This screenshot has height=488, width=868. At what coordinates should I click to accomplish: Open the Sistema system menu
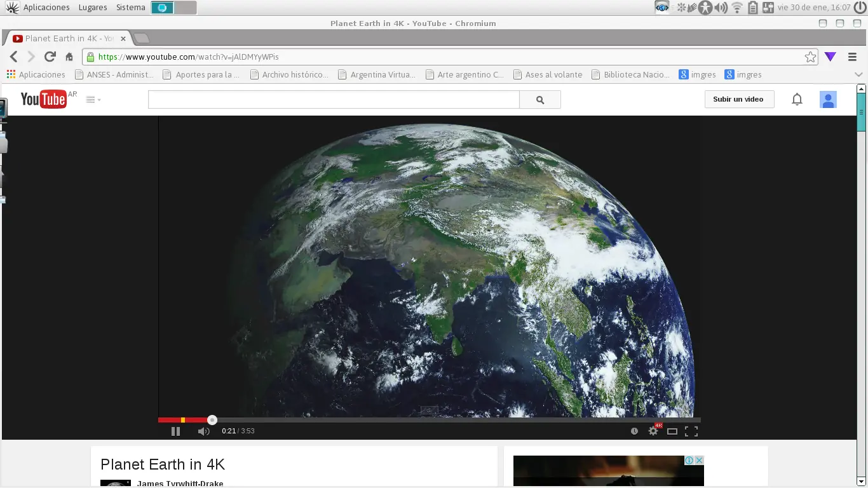pyautogui.click(x=131, y=8)
